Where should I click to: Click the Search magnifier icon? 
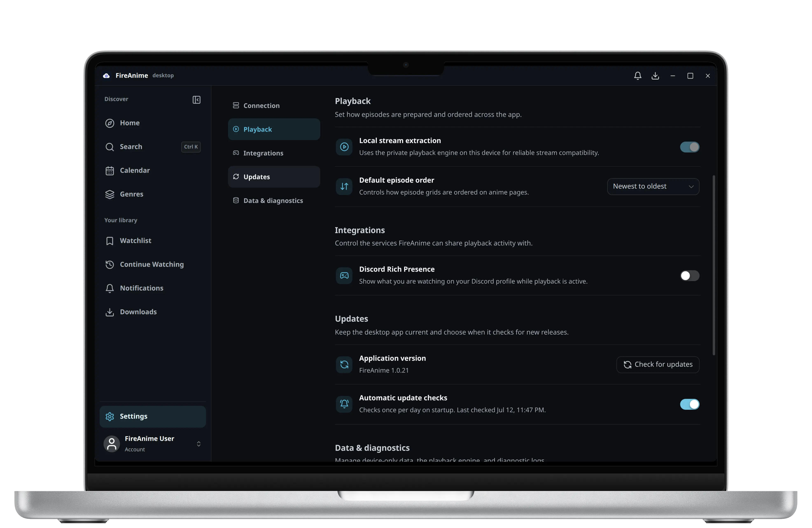[x=110, y=147]
